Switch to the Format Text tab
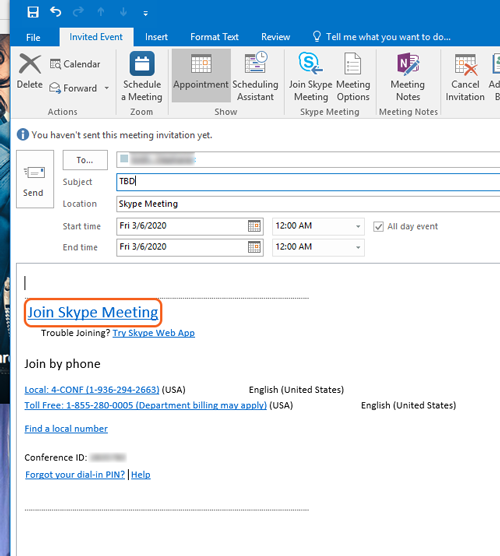500x556 pixels. (x=214, y=37)
